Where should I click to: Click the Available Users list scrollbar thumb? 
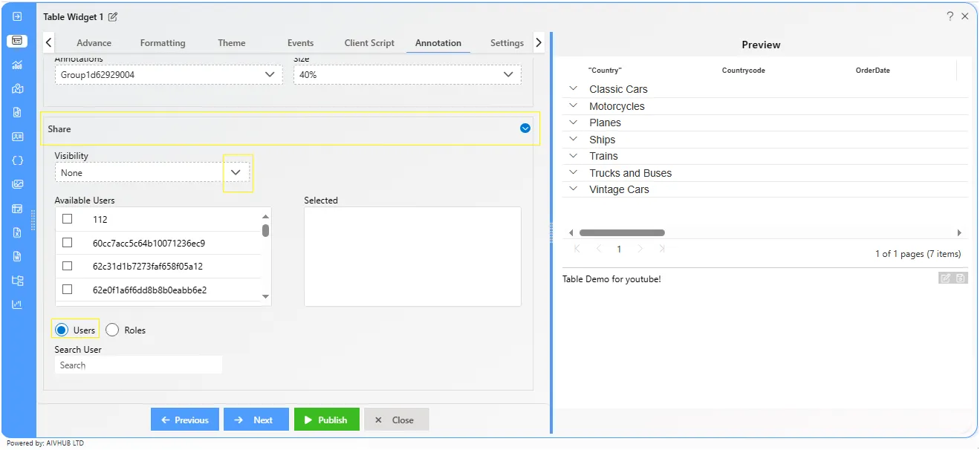point(266,230)
